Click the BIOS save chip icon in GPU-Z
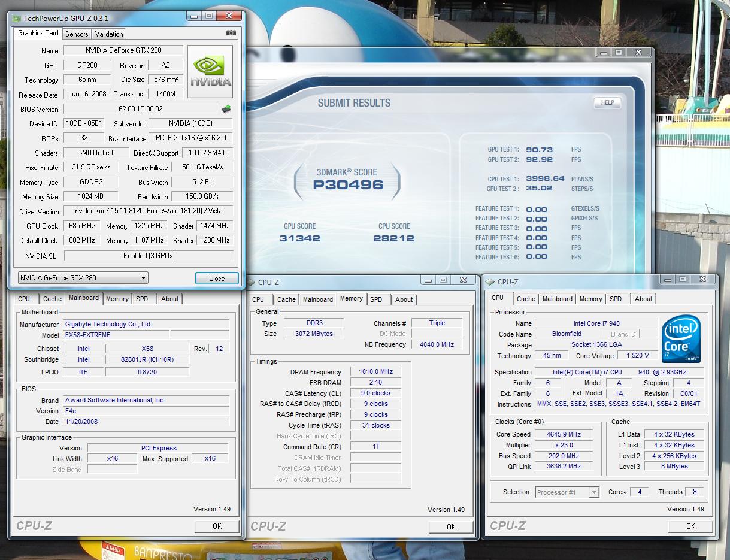730x560 pixels. (226, 109)
